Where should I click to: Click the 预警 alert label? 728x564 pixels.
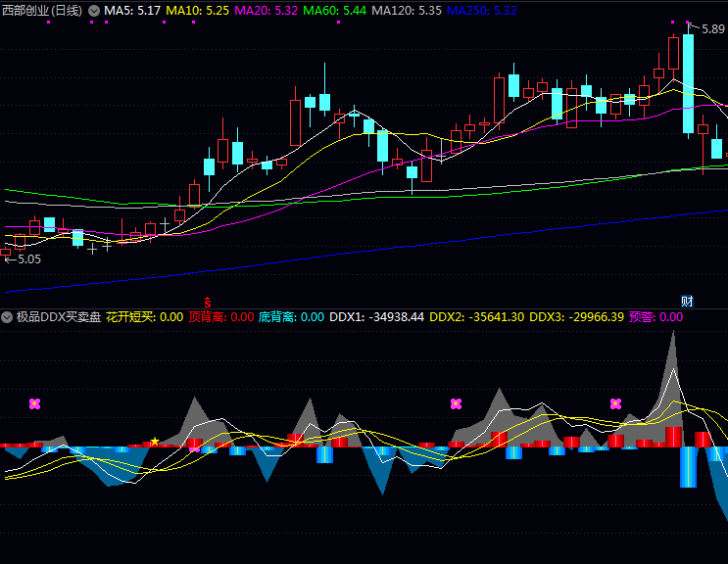(656, 317)
